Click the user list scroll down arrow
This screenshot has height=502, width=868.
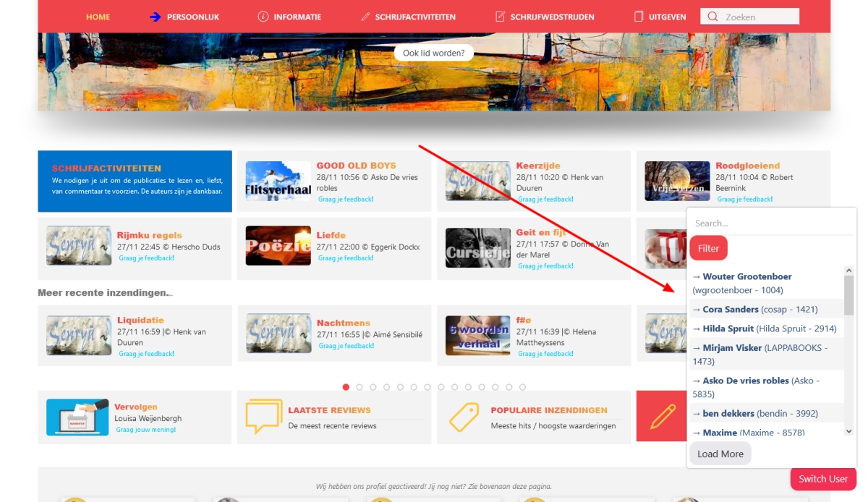pos(849,431)
